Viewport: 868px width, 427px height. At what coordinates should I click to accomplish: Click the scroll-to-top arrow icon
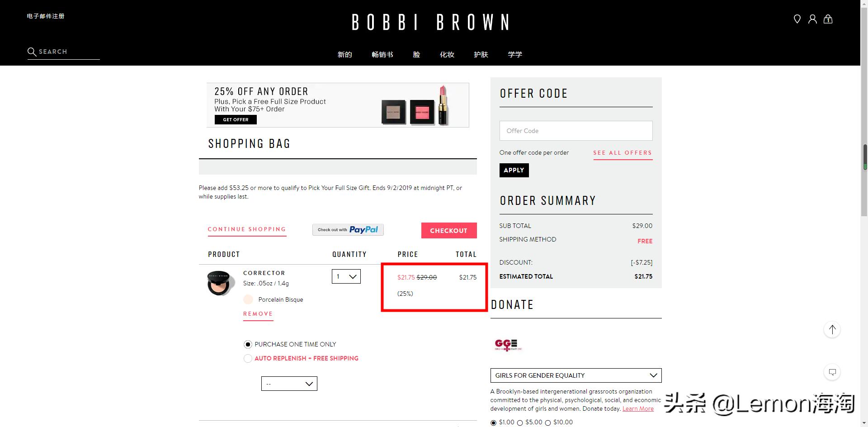click(832, 329)
